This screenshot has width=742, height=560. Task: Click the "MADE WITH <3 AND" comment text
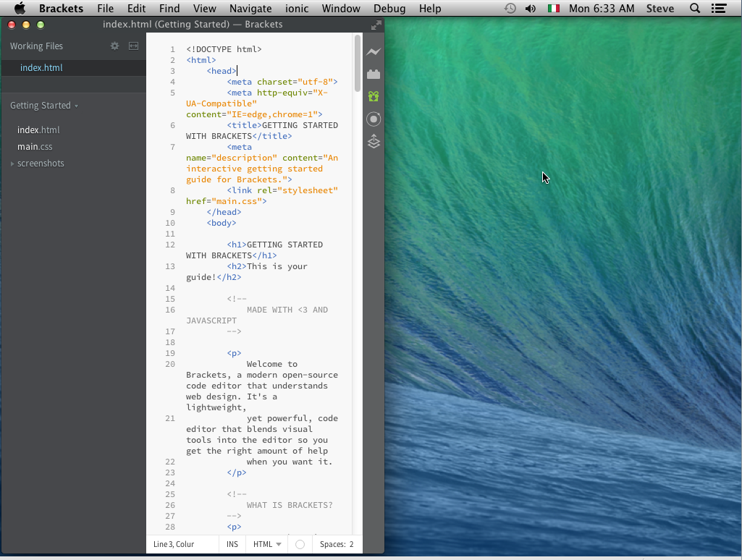pyautogui.click(x=287, y=310)
